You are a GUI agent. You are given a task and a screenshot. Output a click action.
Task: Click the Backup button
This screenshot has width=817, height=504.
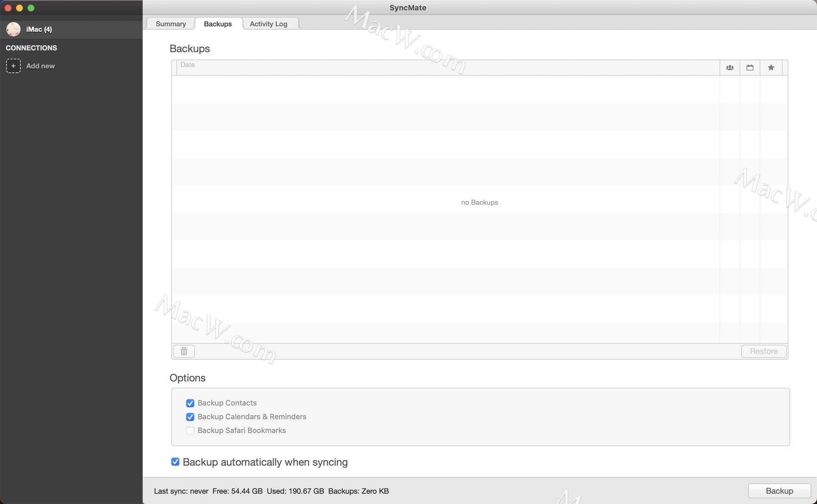click(x=780, y=491)
